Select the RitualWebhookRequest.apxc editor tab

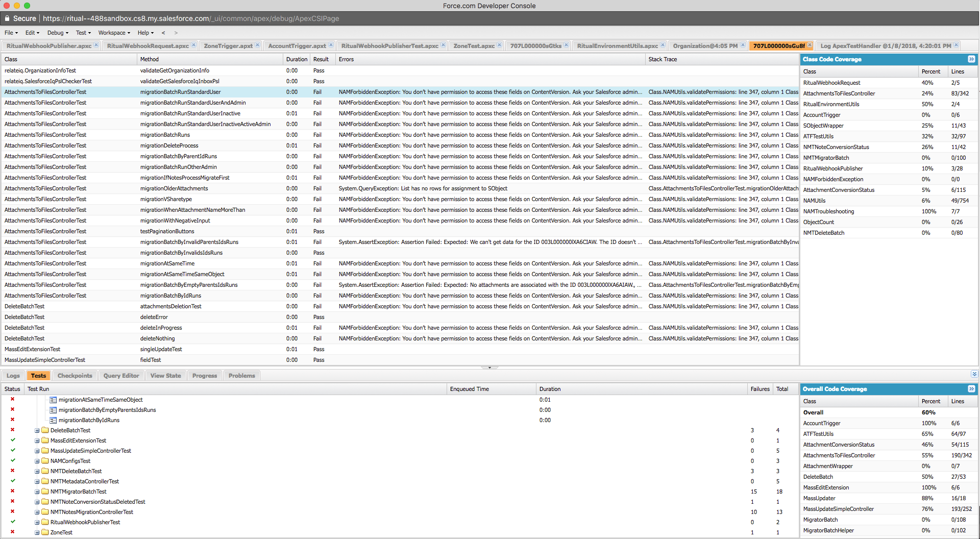(x=148, y=45)
